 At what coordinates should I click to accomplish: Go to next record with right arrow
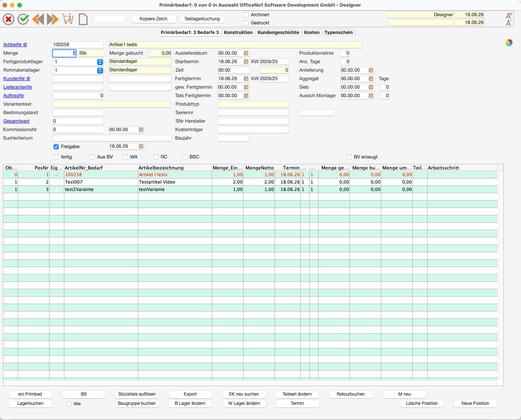(53, 19)
